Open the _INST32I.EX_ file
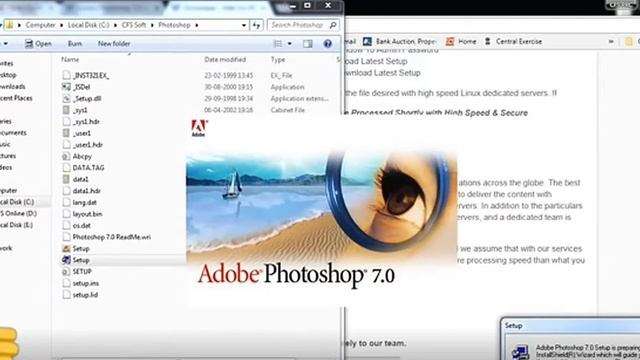640x360 pixels. (91, 76)
